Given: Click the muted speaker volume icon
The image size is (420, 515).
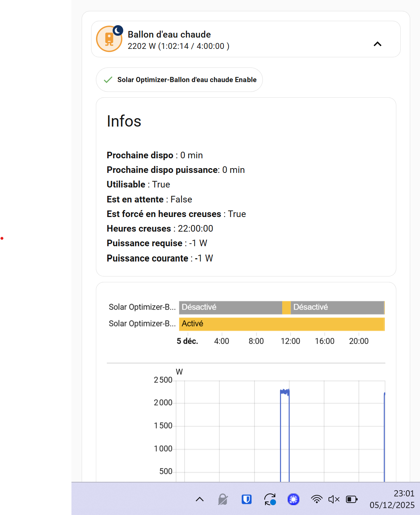Looking at the screenshot, I should [334, 499].
